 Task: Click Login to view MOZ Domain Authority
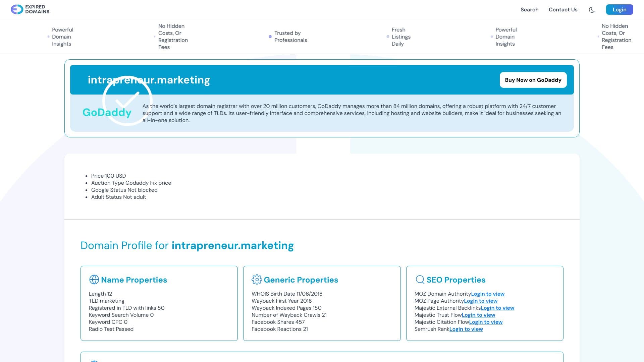click(x=488, y=294)
